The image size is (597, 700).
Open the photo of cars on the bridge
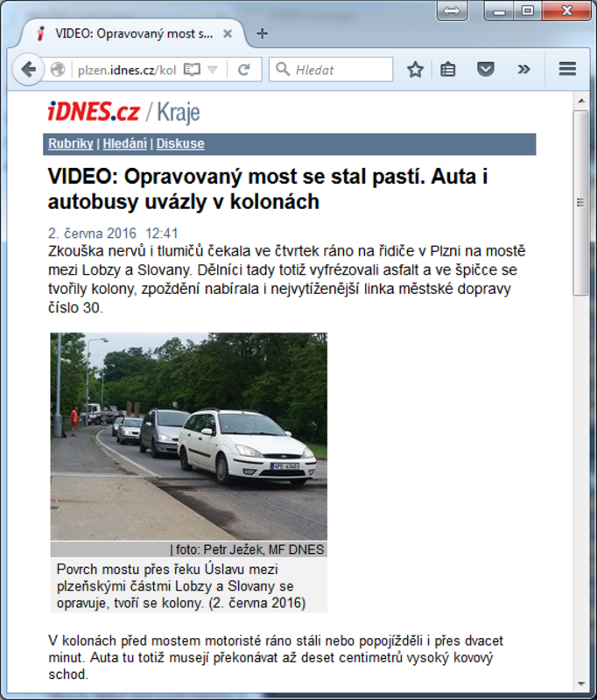coord(188,436)
